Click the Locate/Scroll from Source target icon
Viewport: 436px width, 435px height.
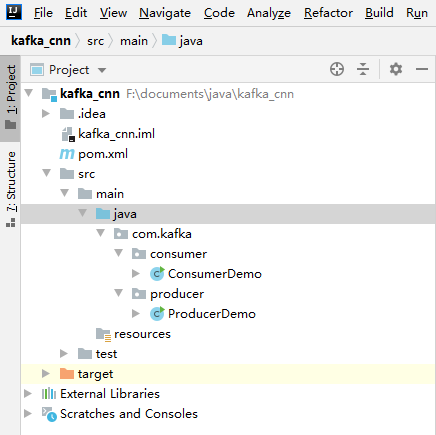click(337, 69)
